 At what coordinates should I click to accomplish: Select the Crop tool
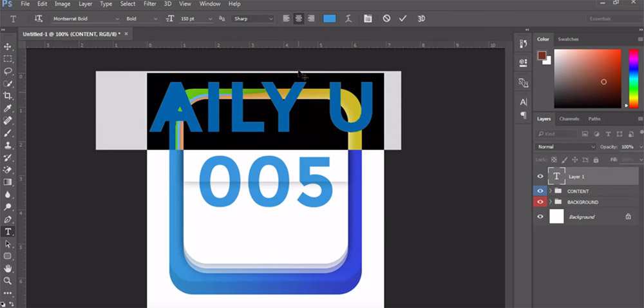[x=8, y=95]
